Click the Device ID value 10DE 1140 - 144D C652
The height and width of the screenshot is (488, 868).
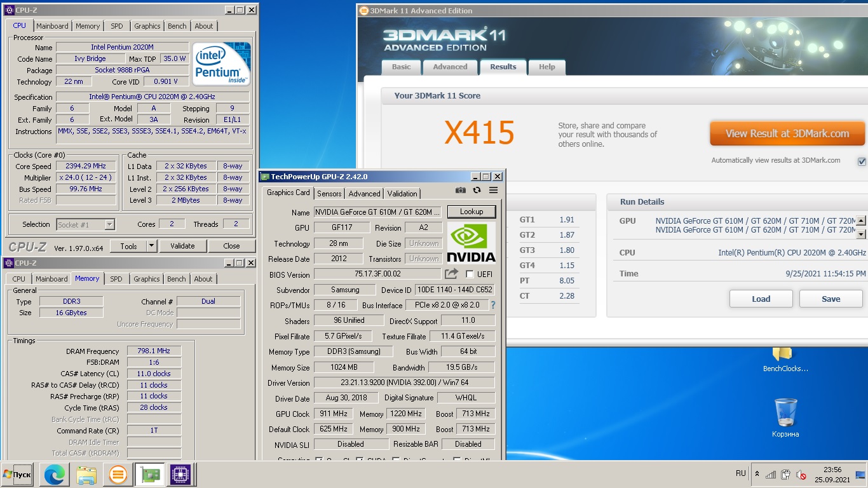click(x=455, y=290)
